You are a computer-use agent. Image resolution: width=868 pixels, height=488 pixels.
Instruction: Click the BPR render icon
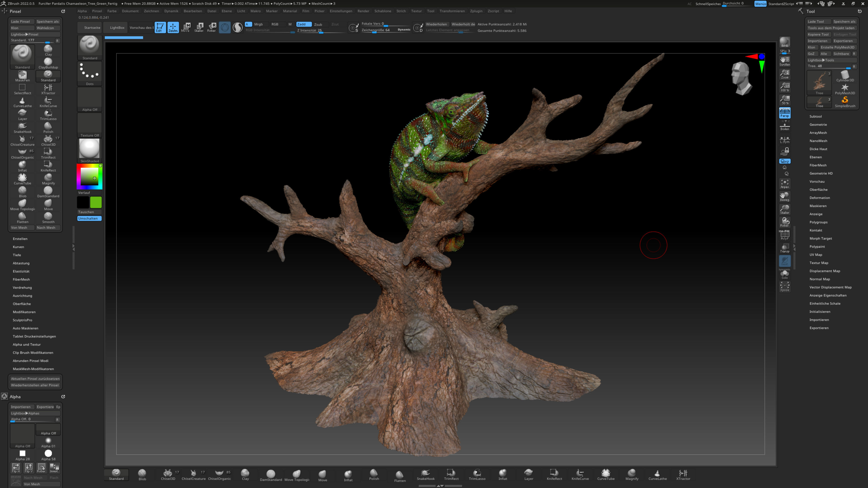tap(785, 42)
